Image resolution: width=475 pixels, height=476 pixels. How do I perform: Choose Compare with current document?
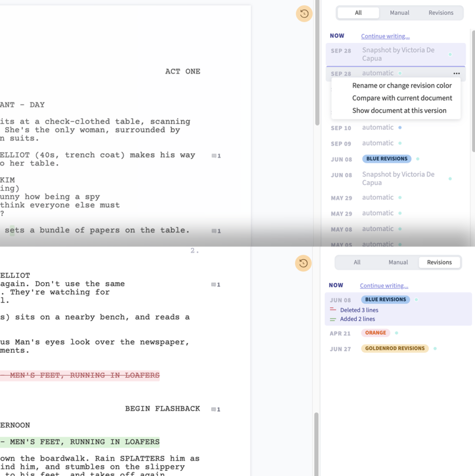[x=402, y=98]
